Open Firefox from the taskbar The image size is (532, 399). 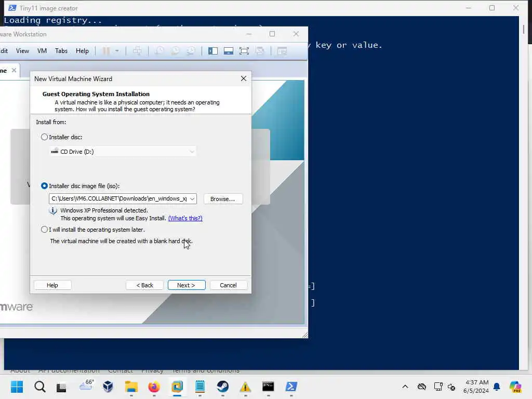click(154, 387)
